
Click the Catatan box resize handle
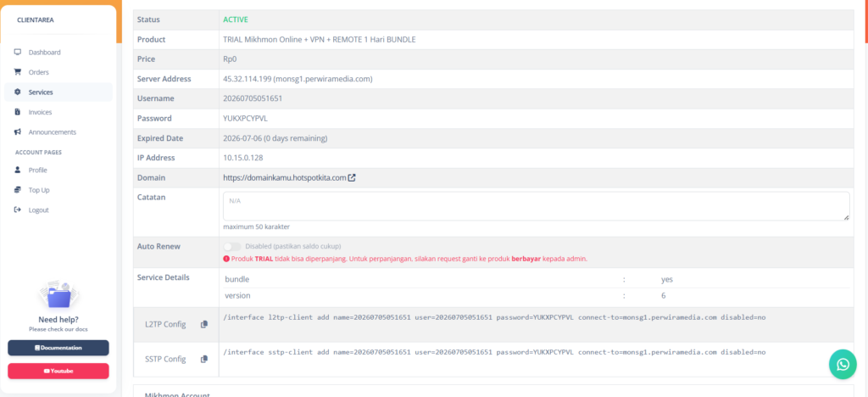(847, 218)
